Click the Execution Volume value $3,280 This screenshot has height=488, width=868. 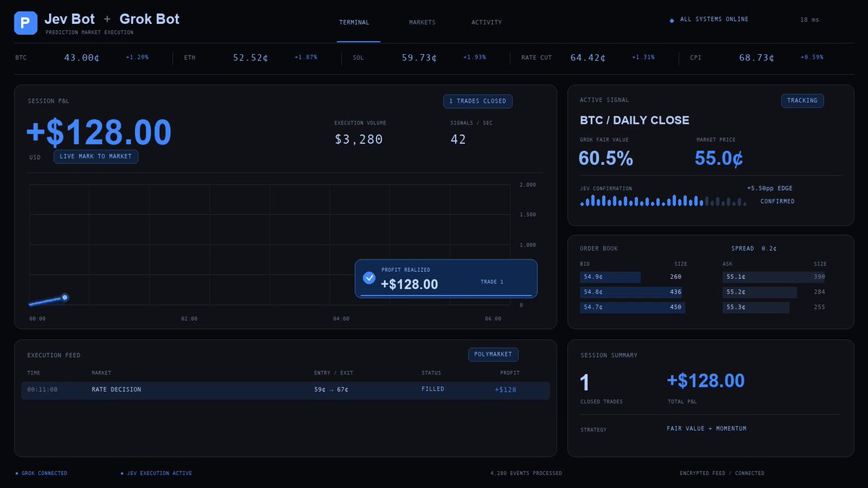coord(359,140)
